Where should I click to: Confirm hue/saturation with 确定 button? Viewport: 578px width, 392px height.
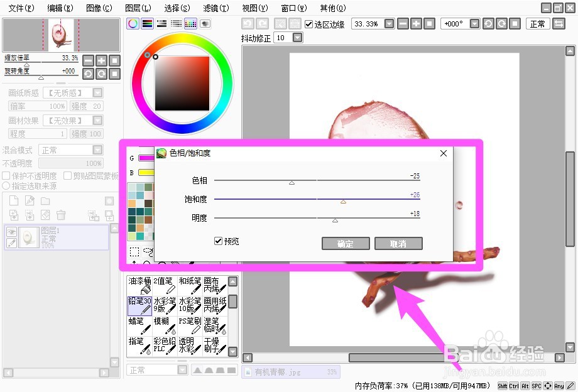click(346, 244)
